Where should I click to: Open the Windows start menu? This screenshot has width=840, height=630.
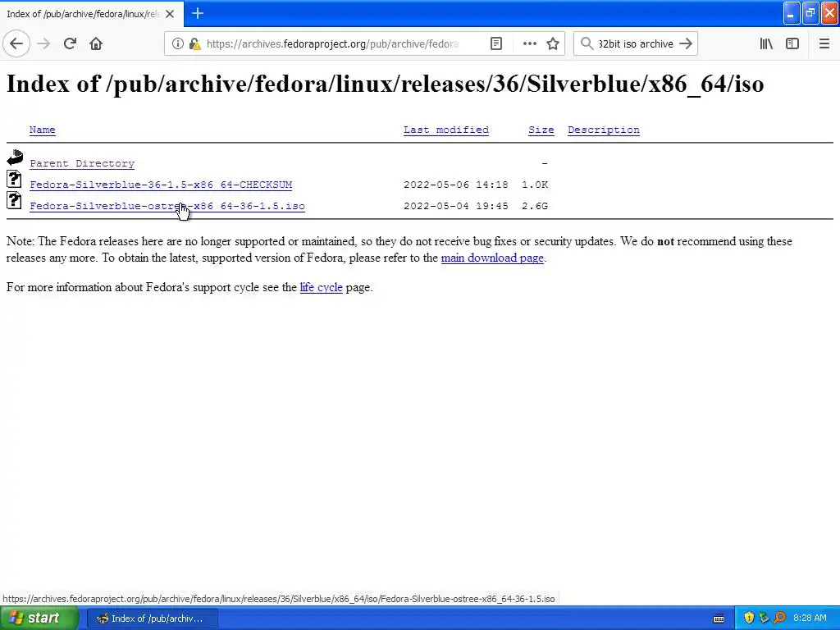39,619
